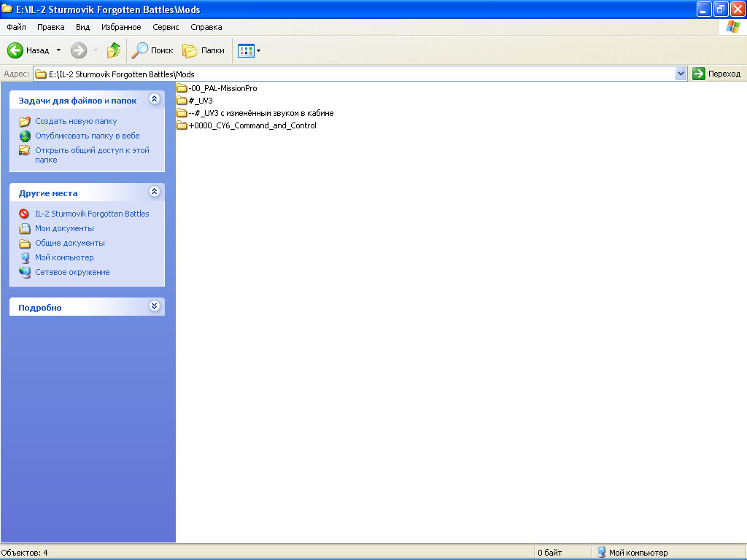
Task: Go up one folder level icon
Action: (113, 50)
